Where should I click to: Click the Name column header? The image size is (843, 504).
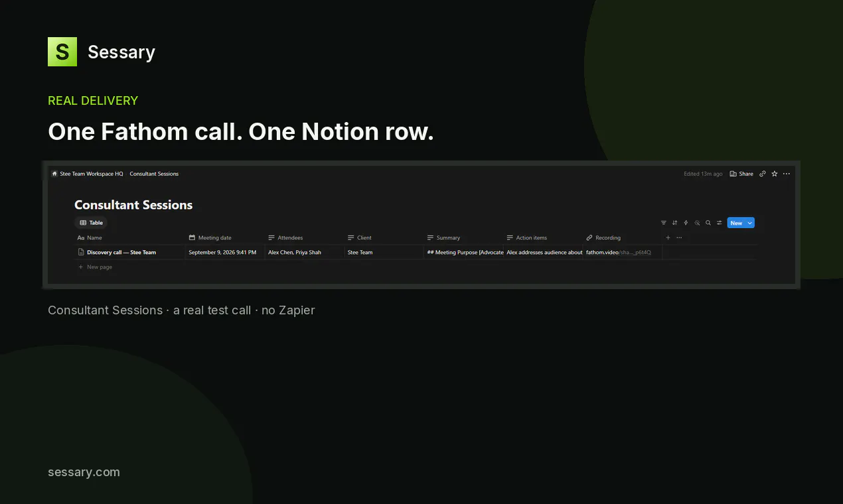(90, 237)
